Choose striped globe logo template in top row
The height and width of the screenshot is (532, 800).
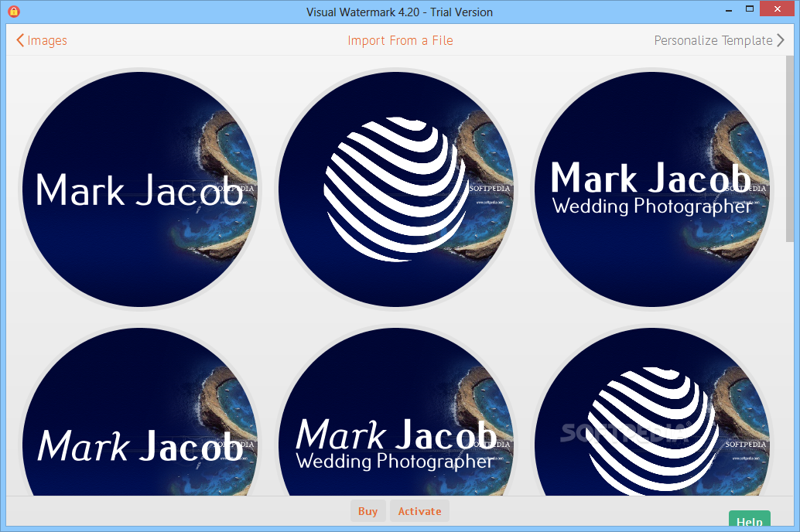point(396,189)
